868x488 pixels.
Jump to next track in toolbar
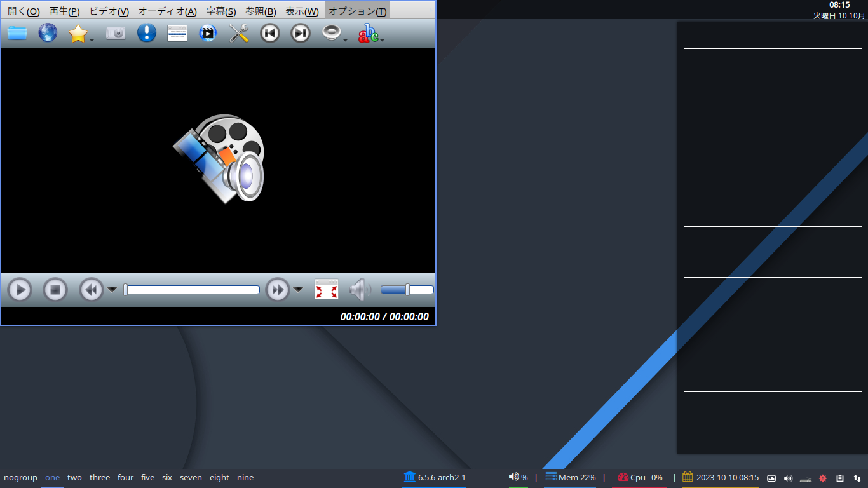301,33
